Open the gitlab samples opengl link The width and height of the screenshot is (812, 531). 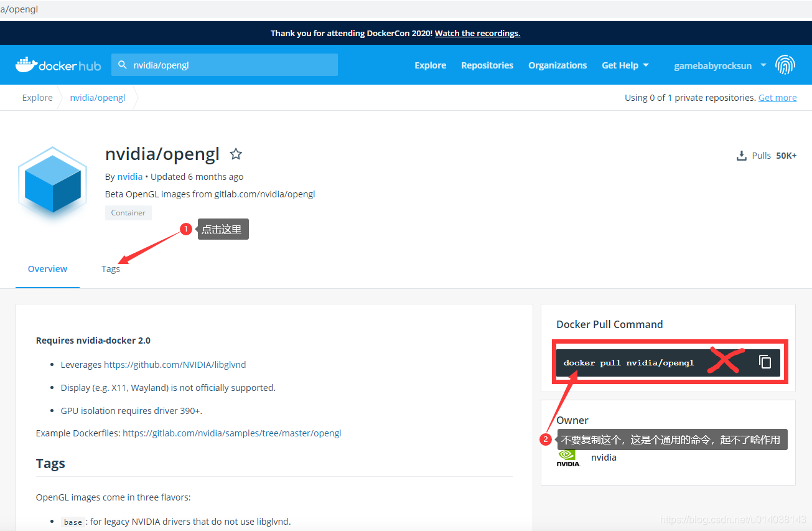coord(232,433)
